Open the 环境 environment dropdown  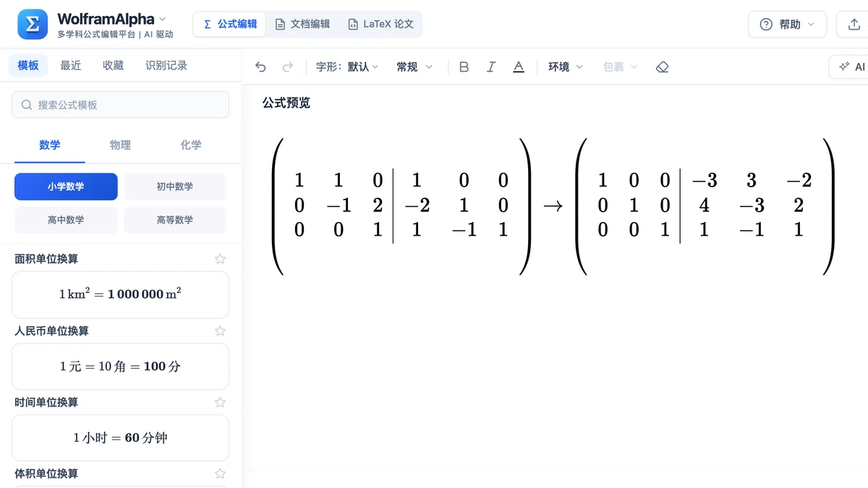[x=566, y=67]
